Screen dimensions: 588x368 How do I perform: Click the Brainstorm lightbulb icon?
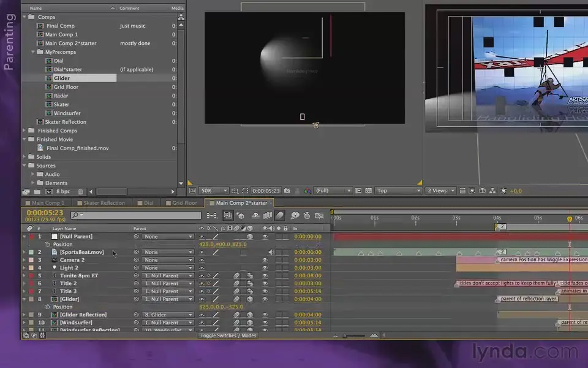(x=295, y=215)
